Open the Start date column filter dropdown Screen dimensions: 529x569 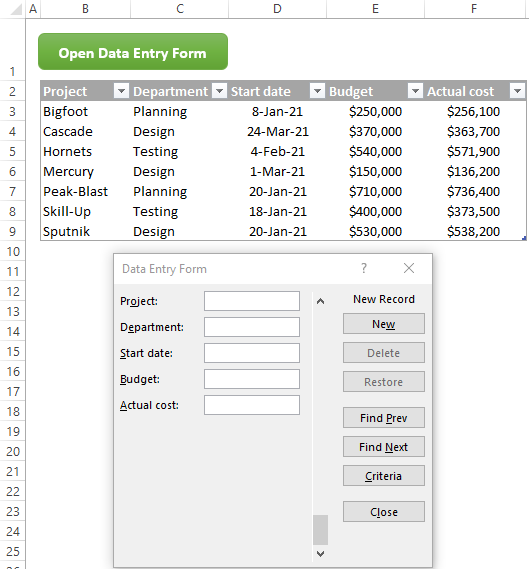(x=317, y=91)
